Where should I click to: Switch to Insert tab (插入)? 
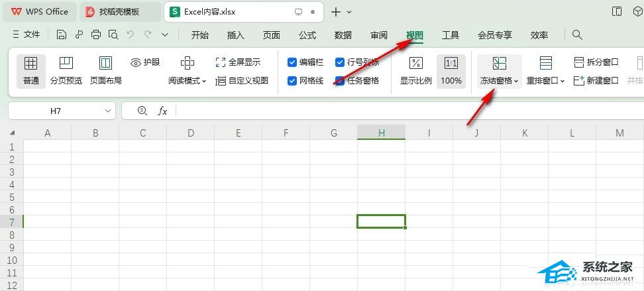pos(236,35)
